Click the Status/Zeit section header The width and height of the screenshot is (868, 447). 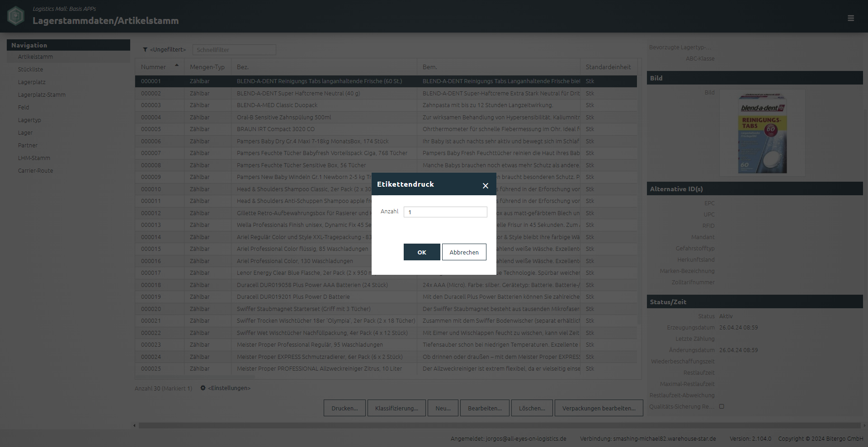tap(755, 302)
